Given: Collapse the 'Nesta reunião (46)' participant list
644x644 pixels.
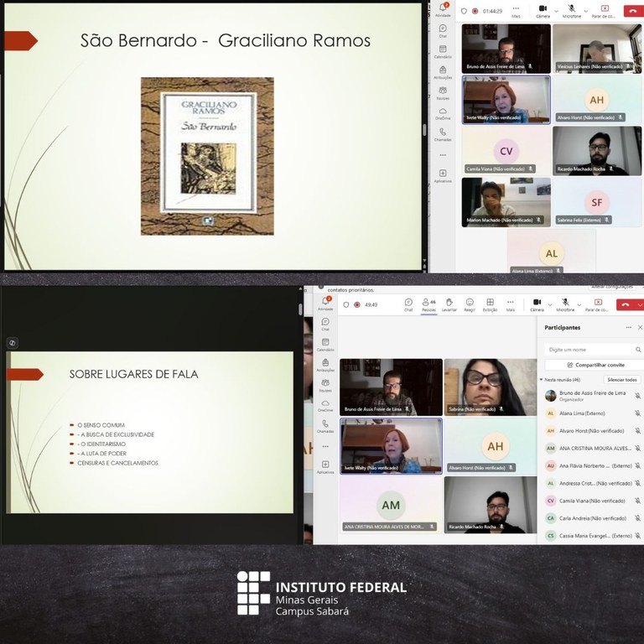Looking at the screenshot, I should tap(542, 380).
